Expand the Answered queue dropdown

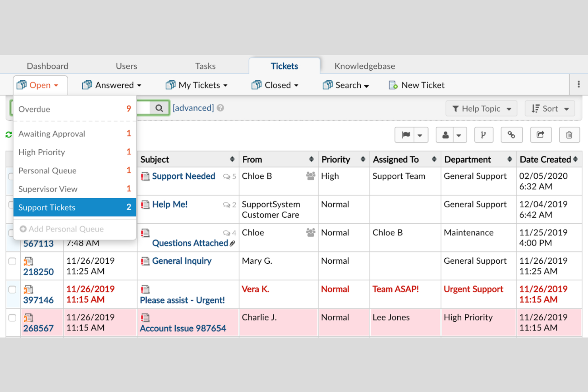pyautogui.click(x=112, y=85)
